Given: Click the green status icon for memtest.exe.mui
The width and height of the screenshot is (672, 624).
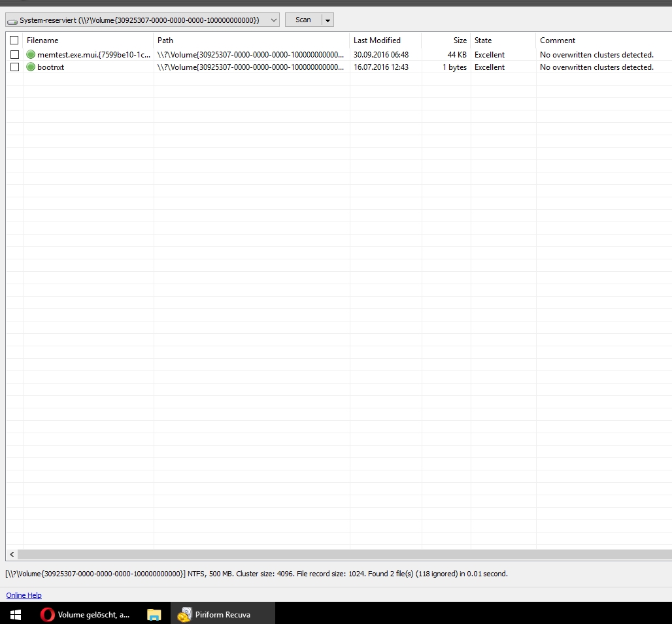Looking at the screenshot, I should (x=31, y=54).
